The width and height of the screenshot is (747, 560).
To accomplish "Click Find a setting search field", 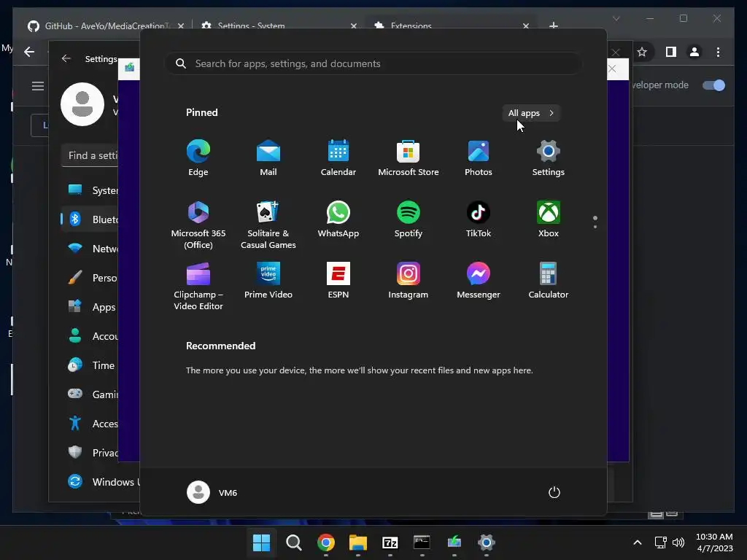I will pos(90,155).
